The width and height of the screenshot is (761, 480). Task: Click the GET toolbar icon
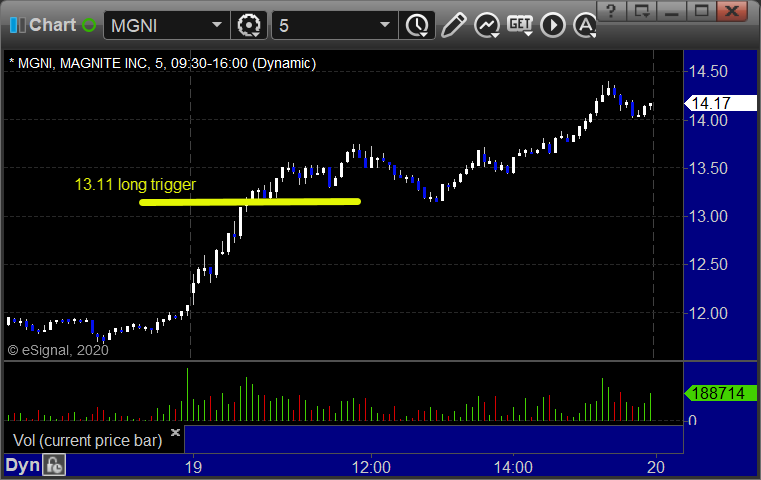[520, 25]
